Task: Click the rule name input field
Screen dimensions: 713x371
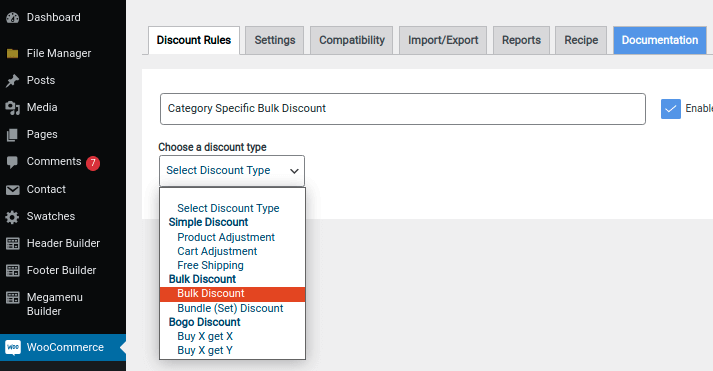Action: click(403, 109)
